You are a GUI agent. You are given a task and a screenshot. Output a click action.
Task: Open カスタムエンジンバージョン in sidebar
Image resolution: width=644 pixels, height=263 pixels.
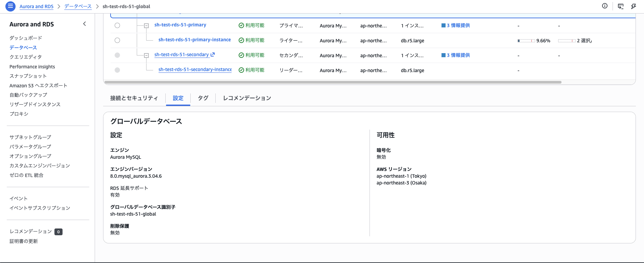coord(40,166)
